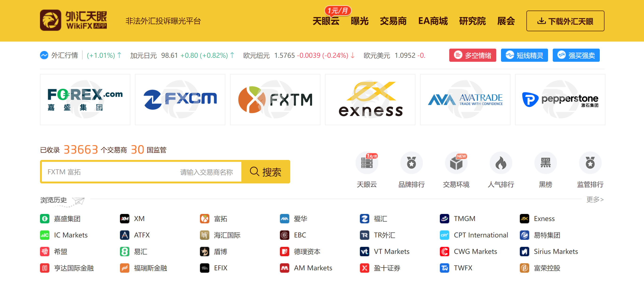
Task: Open the FXTM broker banner
Action: pos(275,100)
